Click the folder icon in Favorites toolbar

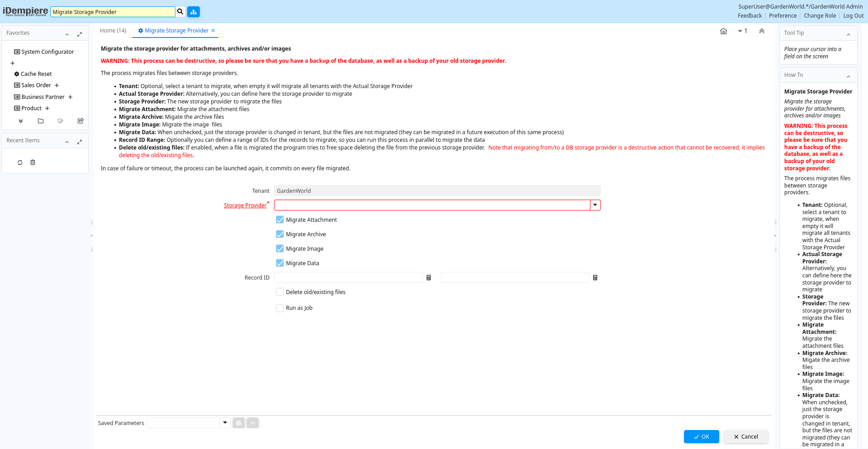[x=41, y=121]
